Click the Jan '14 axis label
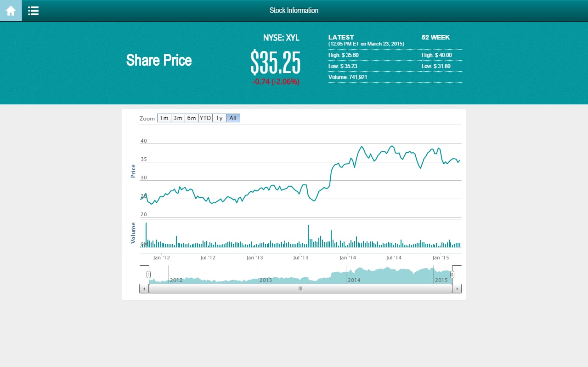This screenshot has width=588, height=367. (x=348, y=258)
